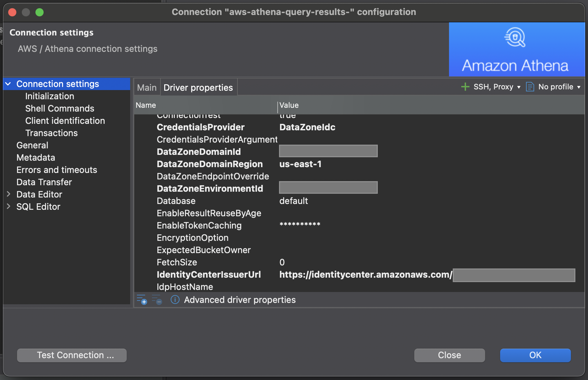Viewport: 588px width, 380px height.
Task: Click the green plus to add SSH or Proxy
Action: 465,87
